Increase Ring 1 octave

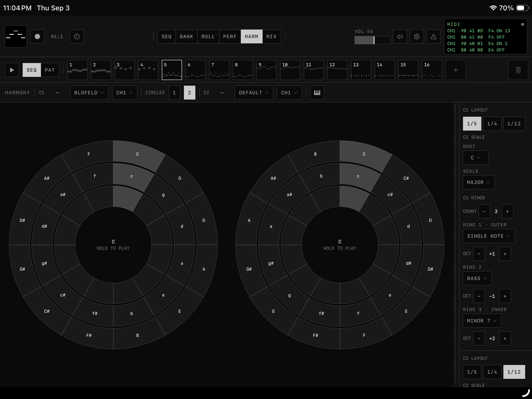[505, 254]
